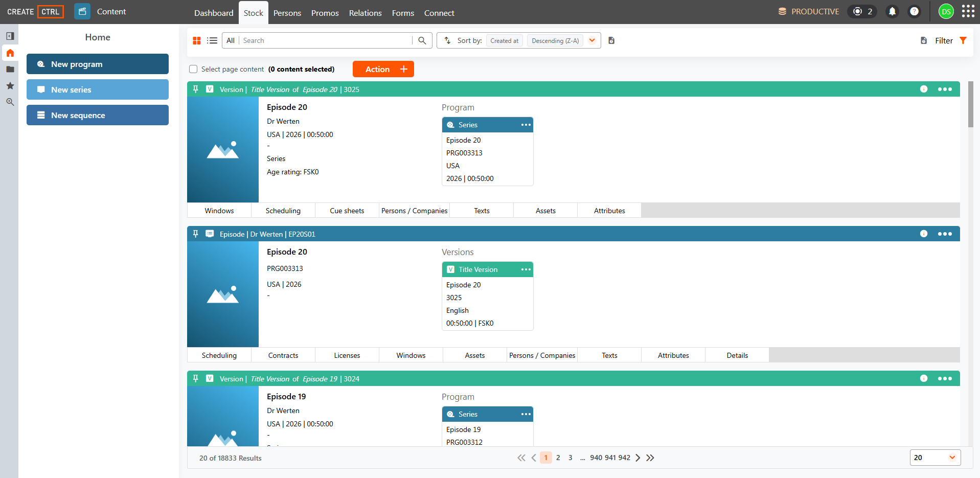Open the apps grid menu
Screen dimensions: 980x478
tap(968, 11)
